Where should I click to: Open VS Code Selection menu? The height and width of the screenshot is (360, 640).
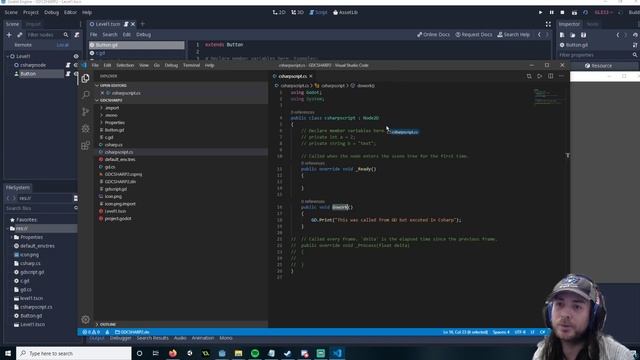(x=125, y=65)
